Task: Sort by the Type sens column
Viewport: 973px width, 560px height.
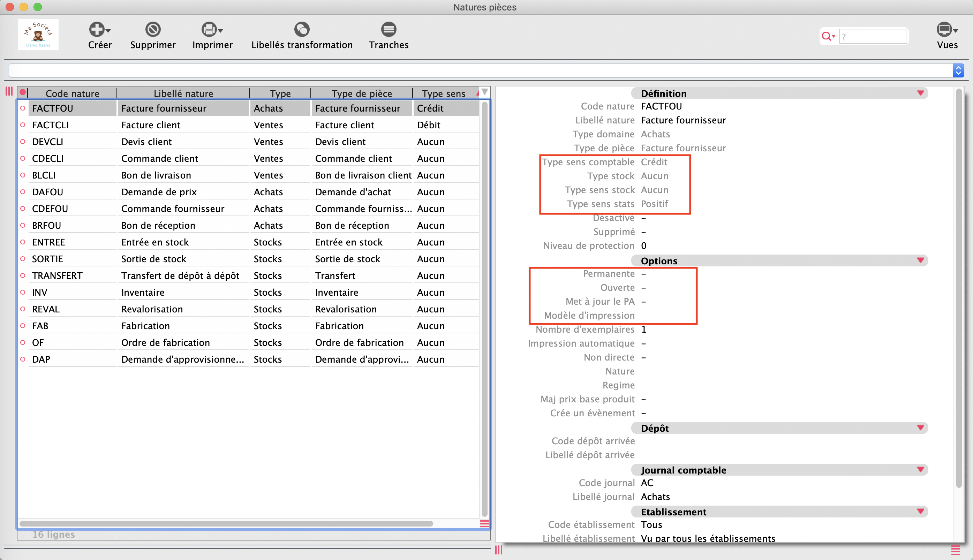Action: pos(443,93)
